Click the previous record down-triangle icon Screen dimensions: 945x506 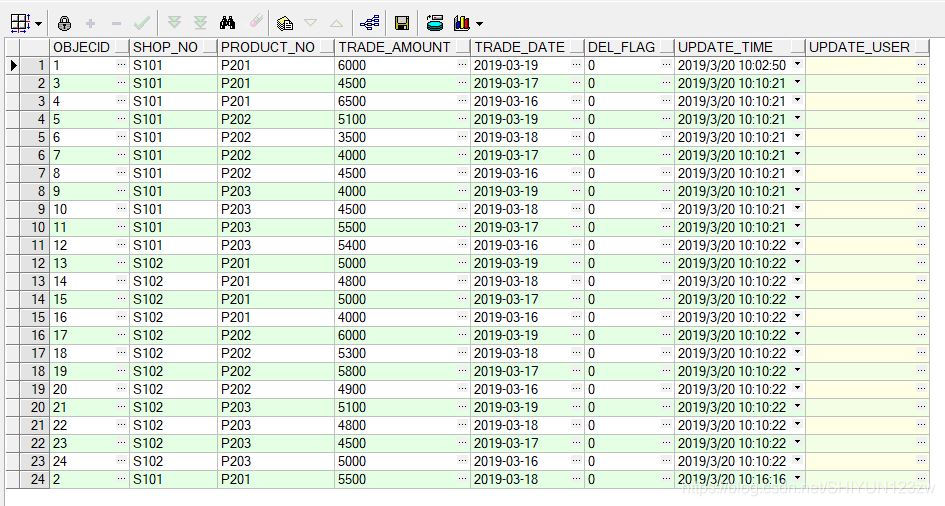point(310,23)
